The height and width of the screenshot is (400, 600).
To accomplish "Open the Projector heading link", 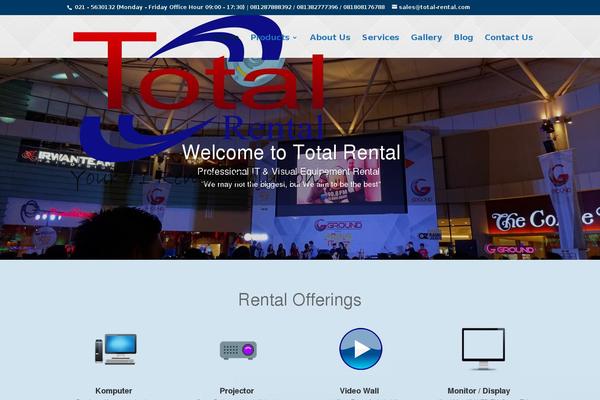I will point(236,391).
